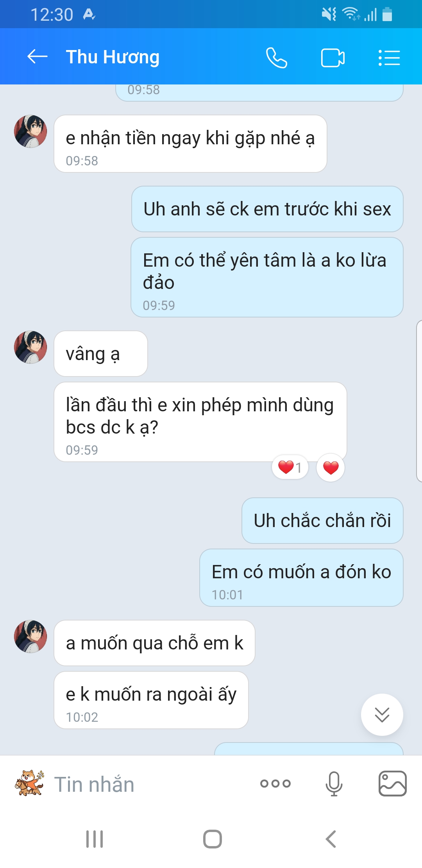422x868 pixels.
Task: Tap the Android recent apps button
Action: [95, 839]
